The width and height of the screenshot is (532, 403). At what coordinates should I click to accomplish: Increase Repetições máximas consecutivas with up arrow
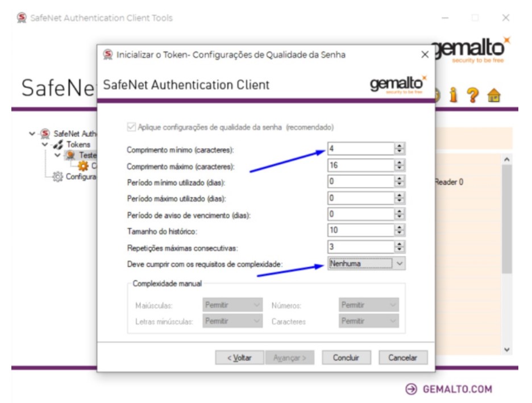[x=400, y=244]
